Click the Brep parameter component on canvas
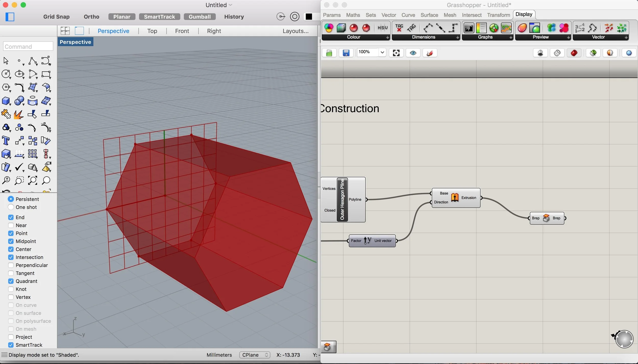 (x=547, y=218)
